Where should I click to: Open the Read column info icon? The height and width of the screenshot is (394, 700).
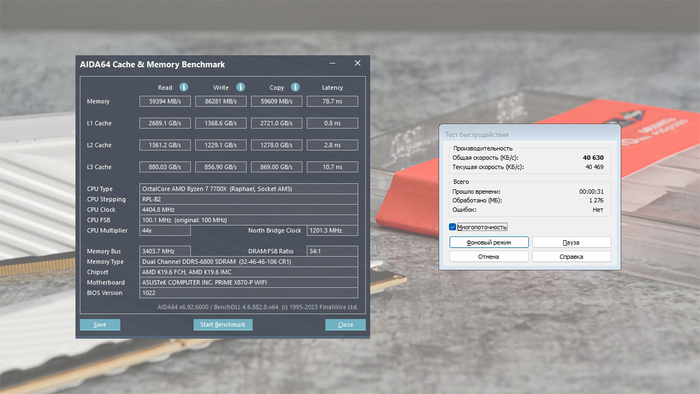(x=183, y=87)
